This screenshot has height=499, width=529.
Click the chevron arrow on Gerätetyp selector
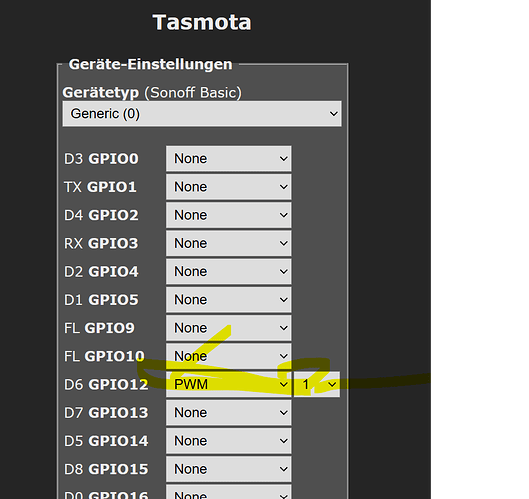334,114
